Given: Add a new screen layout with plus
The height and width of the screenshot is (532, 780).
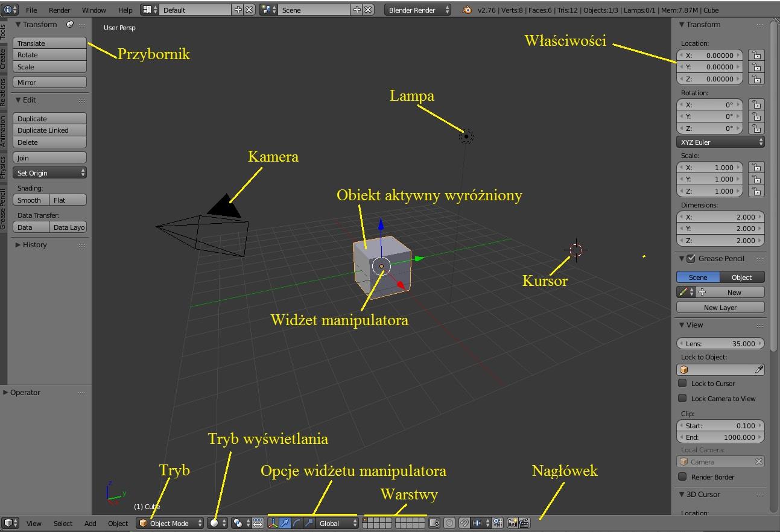Looking at the screenshot, I should (x=238, y=10).
